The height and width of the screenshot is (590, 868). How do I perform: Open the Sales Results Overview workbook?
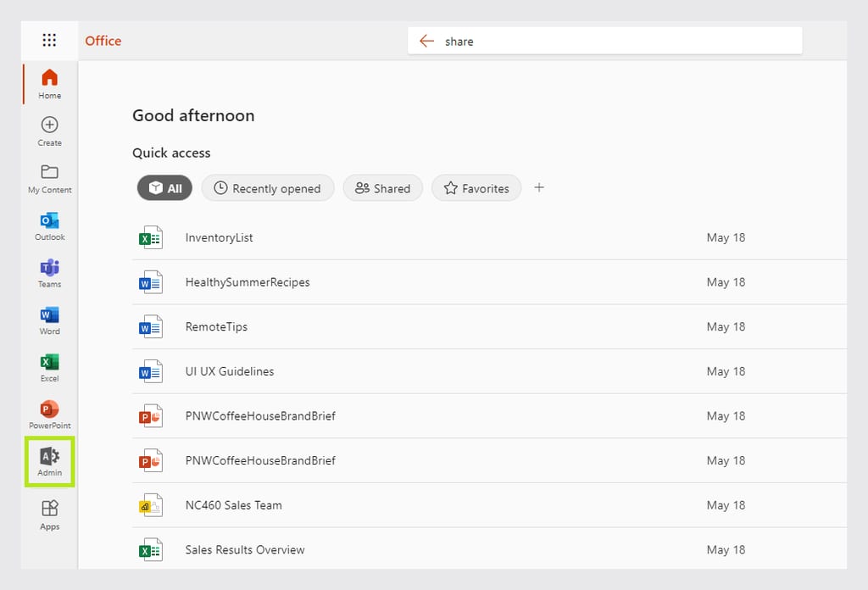[245, 550]
